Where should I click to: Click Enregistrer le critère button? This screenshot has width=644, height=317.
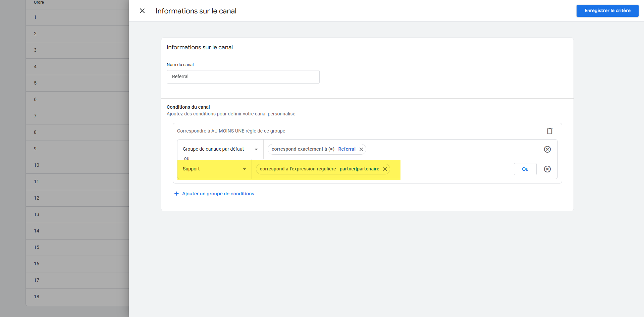coord(607,11)
